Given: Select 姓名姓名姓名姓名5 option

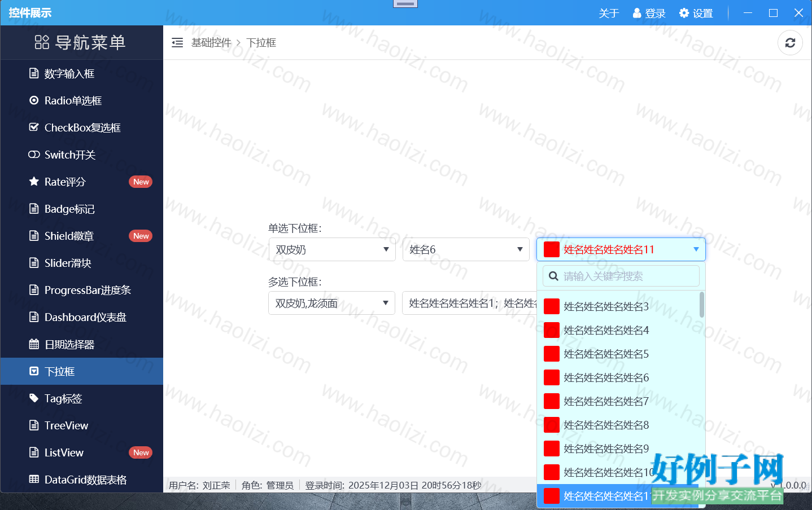Looking at the screenshot, I should (618, 354).
